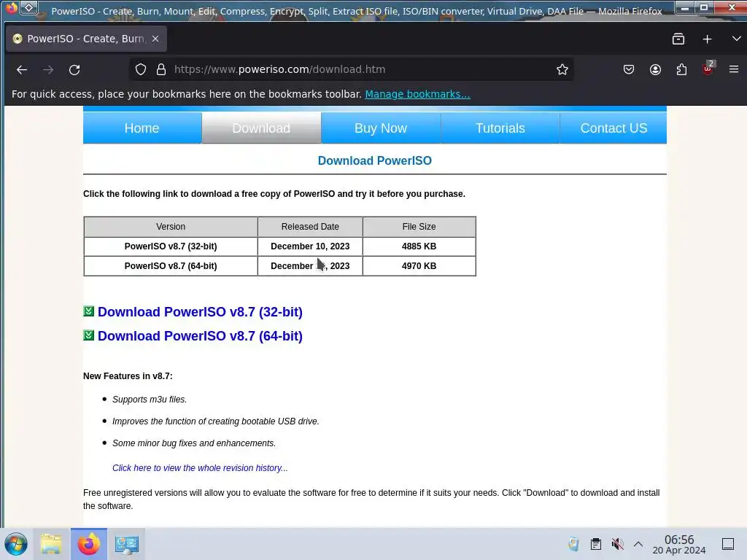Click 'Improves the function of creating bootable USB drive.'
The image size is (747, 560).
[x=216, y=421]
